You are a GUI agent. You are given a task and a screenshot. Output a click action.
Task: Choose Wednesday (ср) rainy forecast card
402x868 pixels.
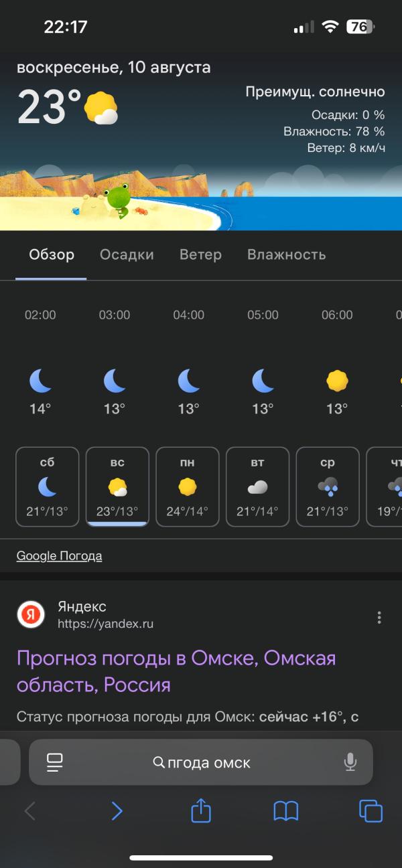328,487
